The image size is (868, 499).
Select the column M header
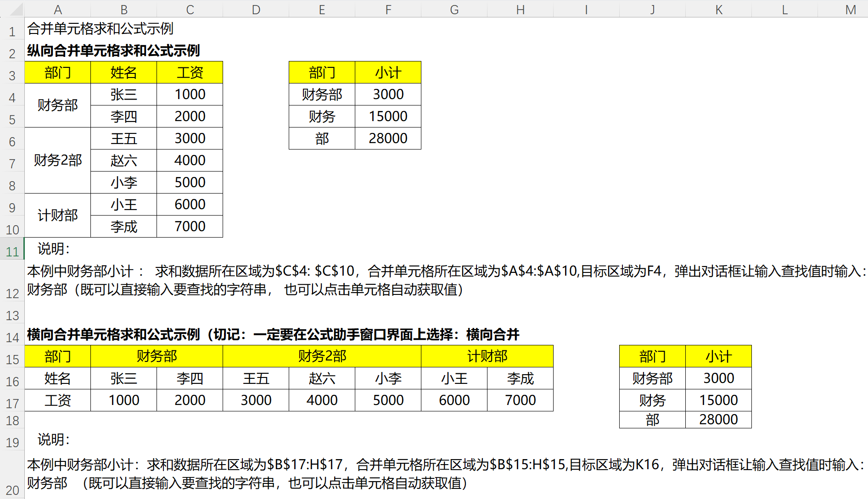[851, 9]
